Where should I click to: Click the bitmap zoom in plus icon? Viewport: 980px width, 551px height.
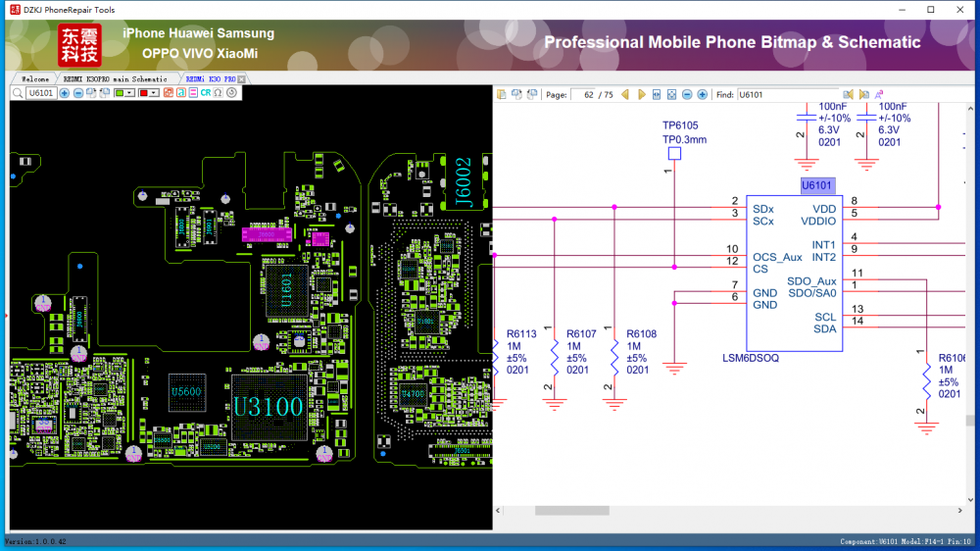click(x=65, y=93)
